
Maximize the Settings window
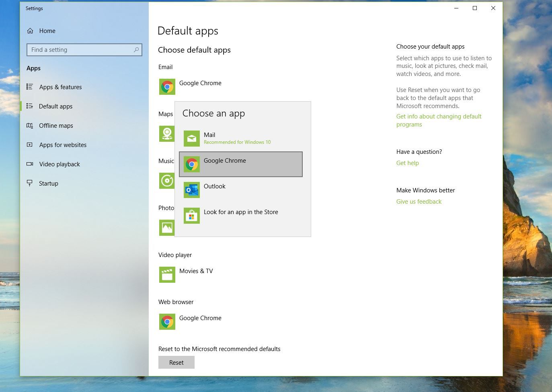tap(475, 8)
